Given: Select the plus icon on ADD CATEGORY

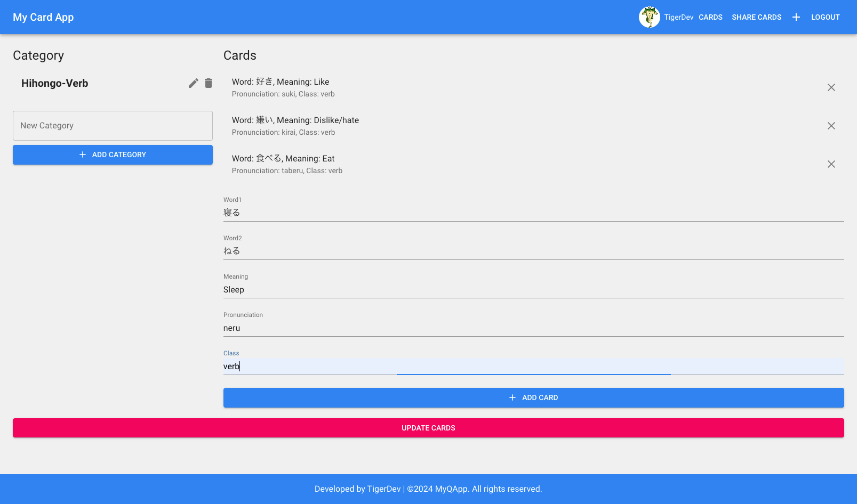Looking at the screenshot, I should click(x=83, y=155).
